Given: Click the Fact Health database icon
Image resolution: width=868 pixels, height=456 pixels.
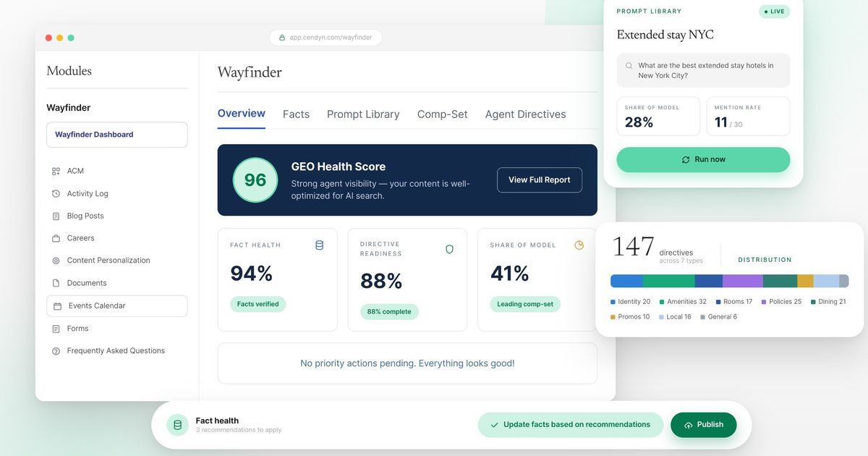Looking at the screenshot, I should 319,245.
